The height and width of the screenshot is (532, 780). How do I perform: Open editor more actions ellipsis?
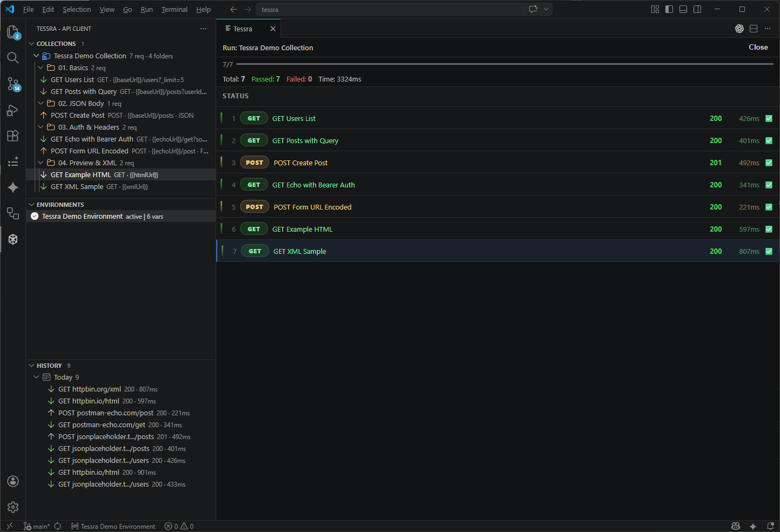pos(768,29)
